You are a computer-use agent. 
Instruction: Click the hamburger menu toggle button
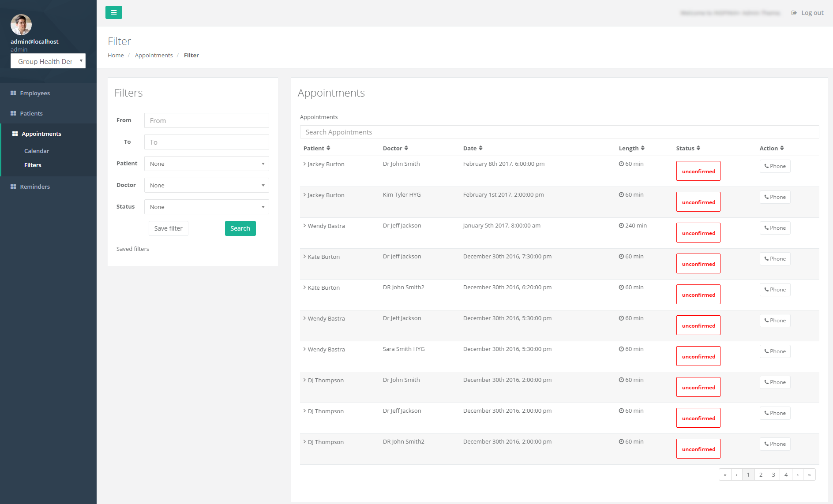click(113, 12)
